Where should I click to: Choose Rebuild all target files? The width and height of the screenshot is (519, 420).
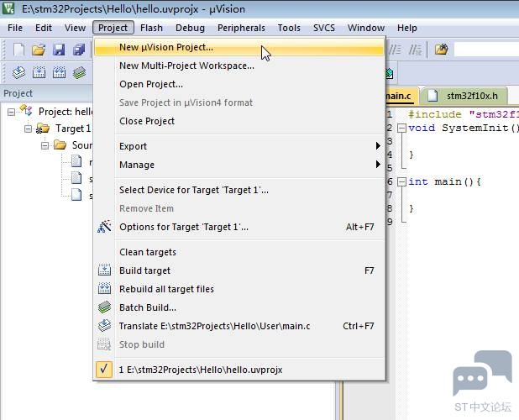239,289
